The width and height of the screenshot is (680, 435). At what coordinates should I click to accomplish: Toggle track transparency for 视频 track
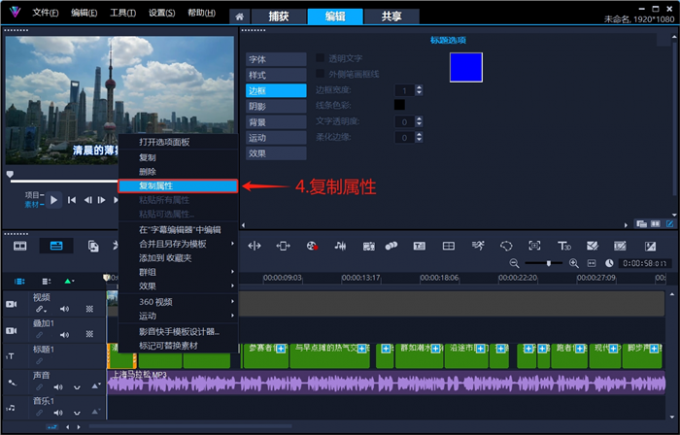[x=89, y=309]
